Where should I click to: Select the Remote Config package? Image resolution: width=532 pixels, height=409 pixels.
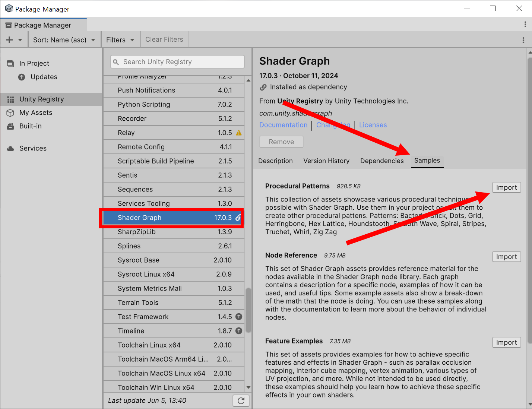coord(174,147)
